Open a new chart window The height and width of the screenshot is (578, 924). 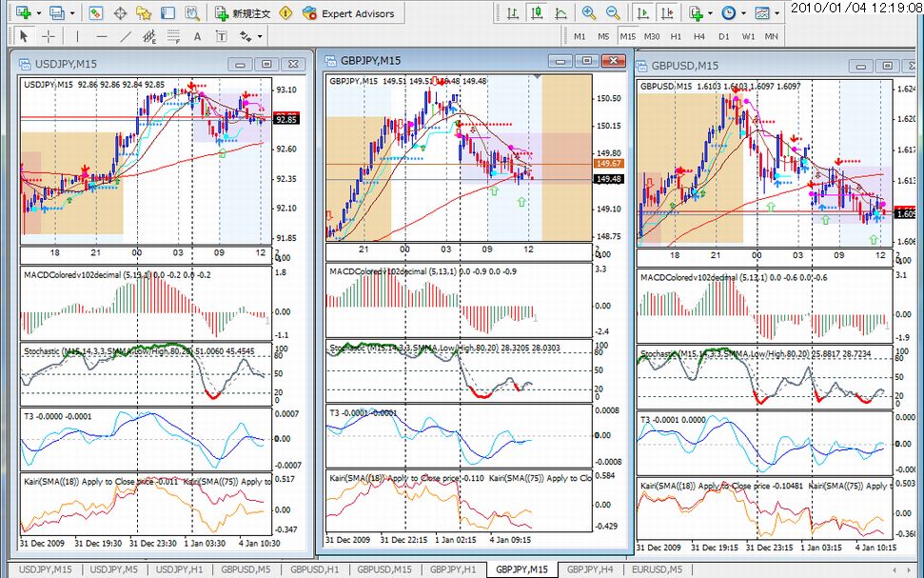(x=24, y=12)
